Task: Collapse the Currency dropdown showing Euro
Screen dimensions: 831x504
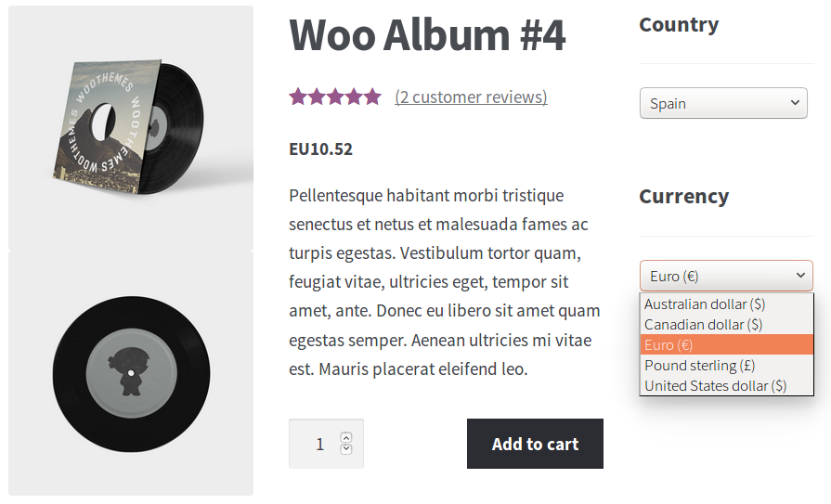Action: [x=725, y=276]
